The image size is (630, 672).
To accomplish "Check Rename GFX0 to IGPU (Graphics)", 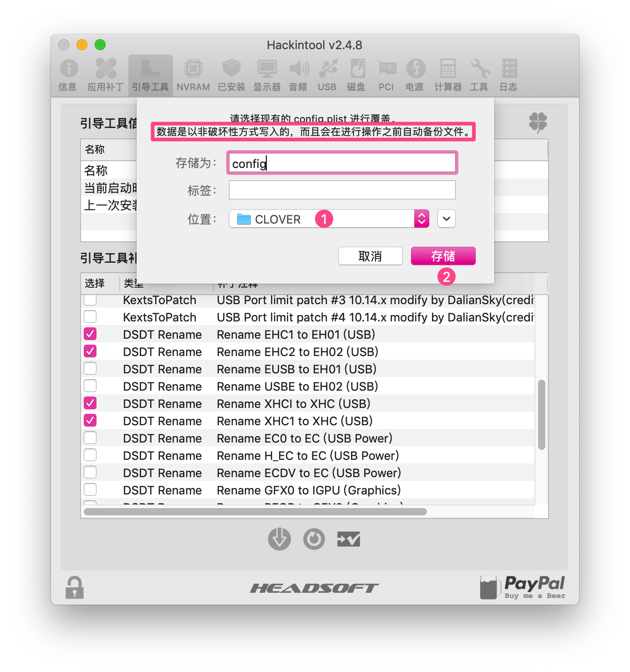I will [x=91, y=490].
